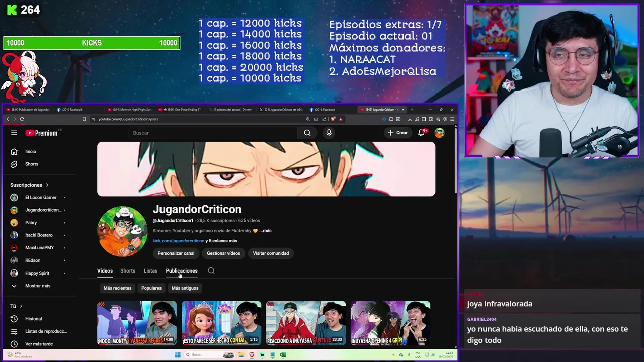Switch to the Vídeos channel tab

tap(105, 270)
